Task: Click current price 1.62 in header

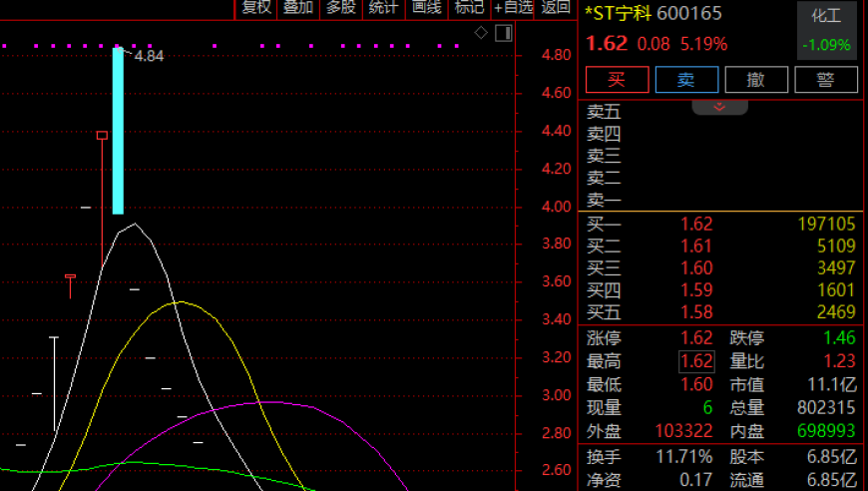Action: point(607,44)
